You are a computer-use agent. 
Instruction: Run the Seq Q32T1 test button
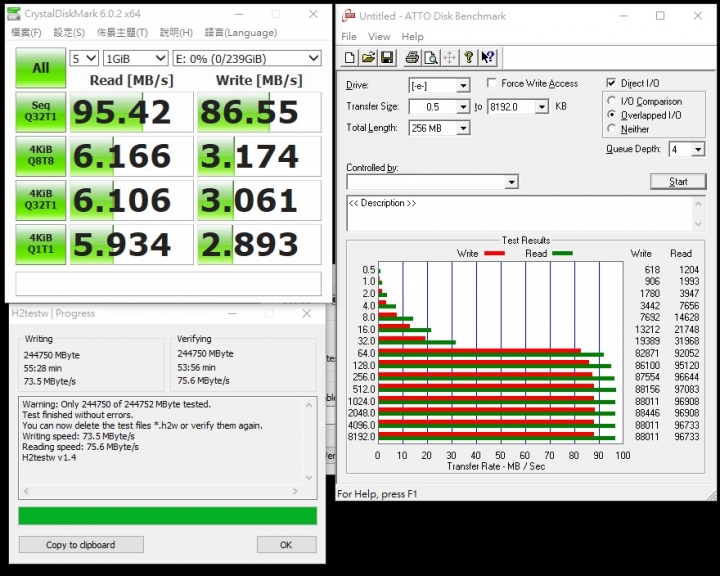tap(40, 112)
